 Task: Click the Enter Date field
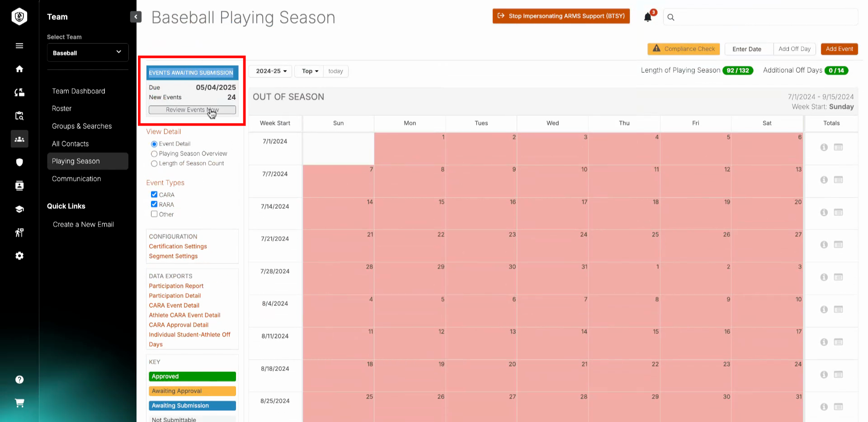click(749, 49)
